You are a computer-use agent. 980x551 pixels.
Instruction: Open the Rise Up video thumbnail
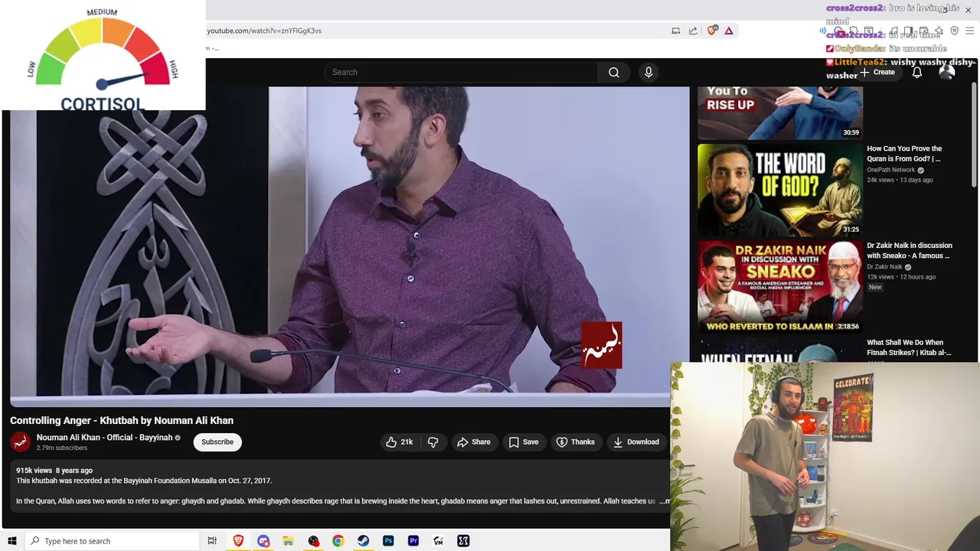pyautogui.click(x=779, y=112)
